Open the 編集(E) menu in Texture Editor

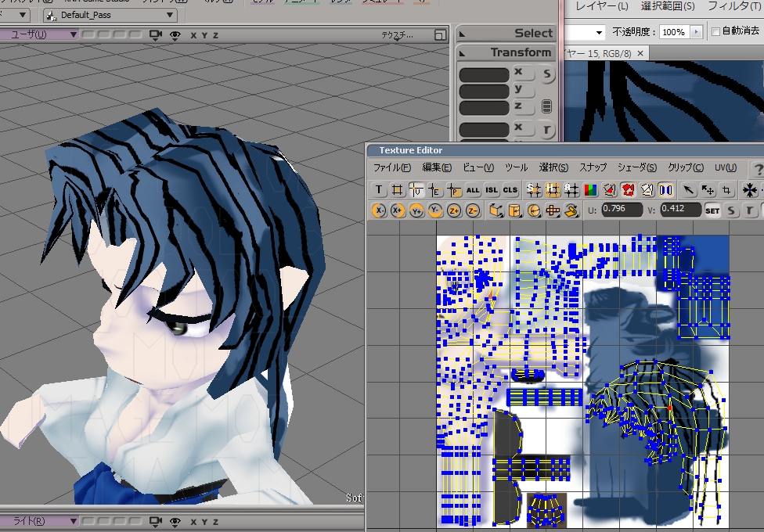pyautogui.click(x=437, y=167)
